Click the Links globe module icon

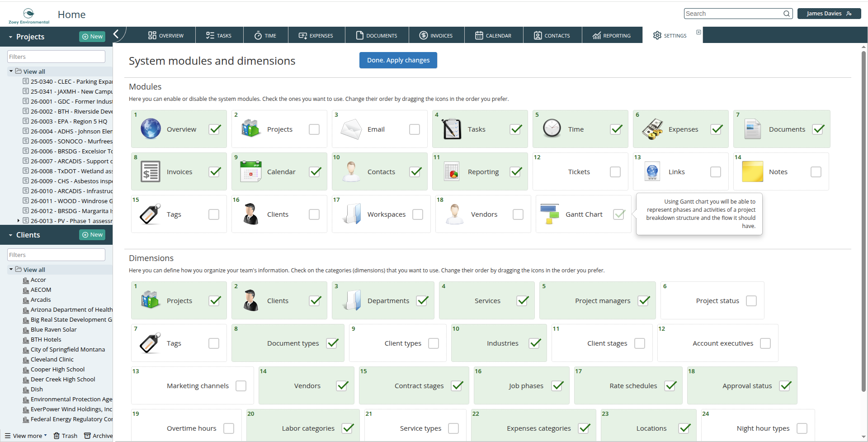pos(652,171)
